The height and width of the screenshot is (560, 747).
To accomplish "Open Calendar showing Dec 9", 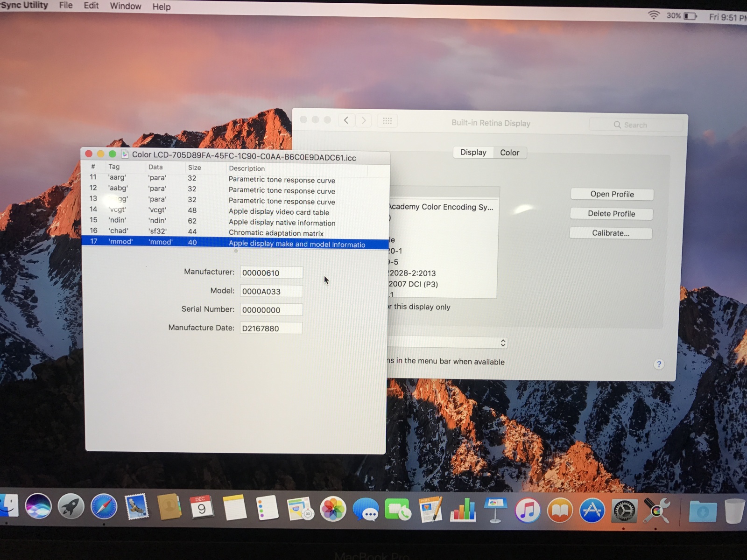I will [201, 507].
